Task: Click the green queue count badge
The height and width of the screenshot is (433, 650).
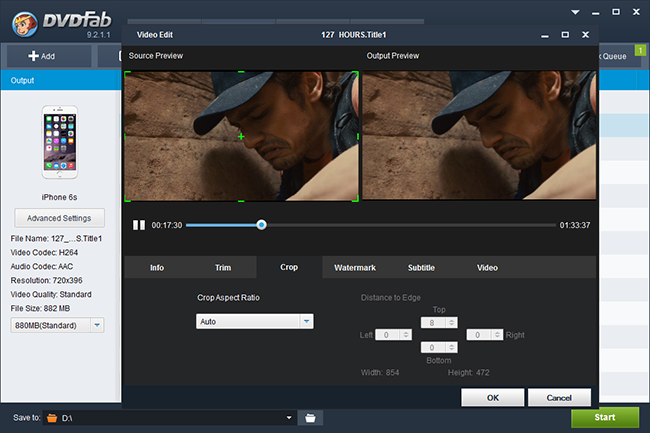Action: pos(640,51)
